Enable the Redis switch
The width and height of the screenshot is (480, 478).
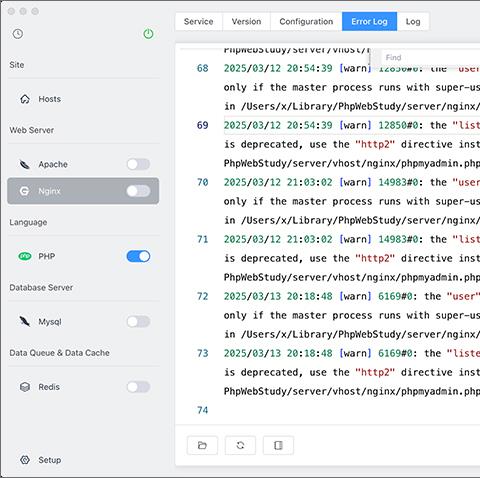click(138, 387)
